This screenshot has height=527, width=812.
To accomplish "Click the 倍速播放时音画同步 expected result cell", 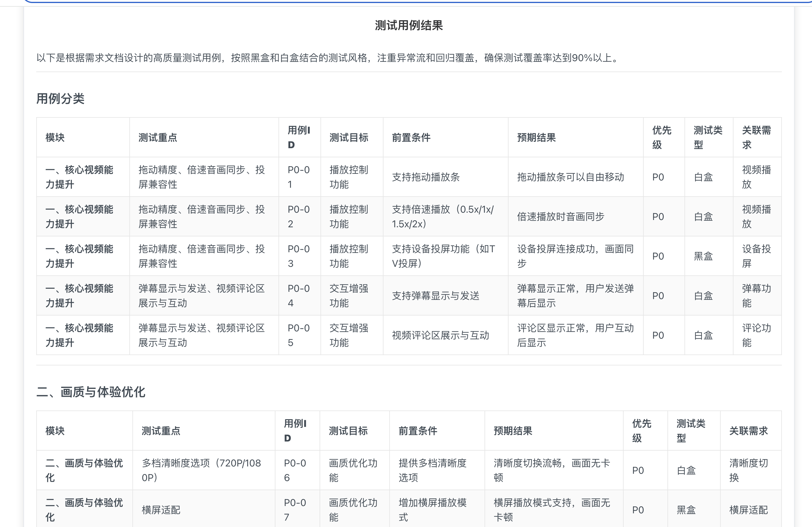I will click(561, 217).
